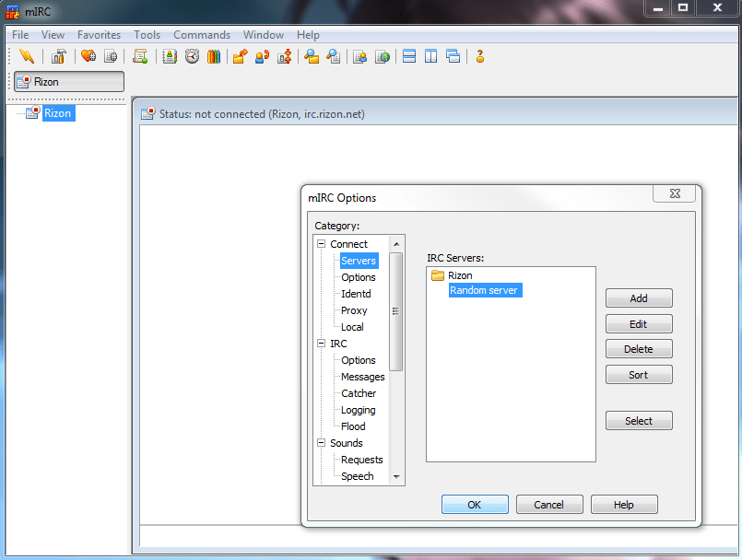Click the category list scroll up arrow

(396, 244)
